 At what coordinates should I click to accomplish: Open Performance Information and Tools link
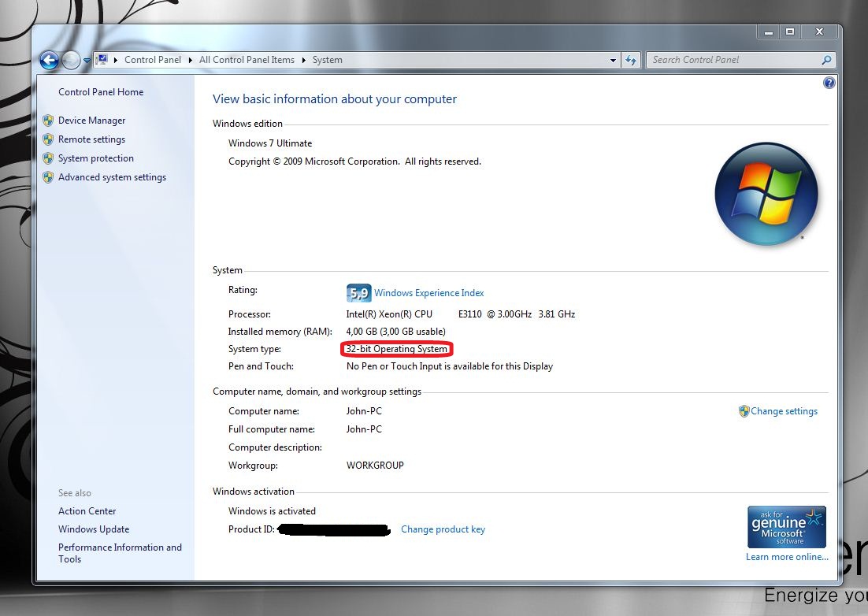(120, 553)
